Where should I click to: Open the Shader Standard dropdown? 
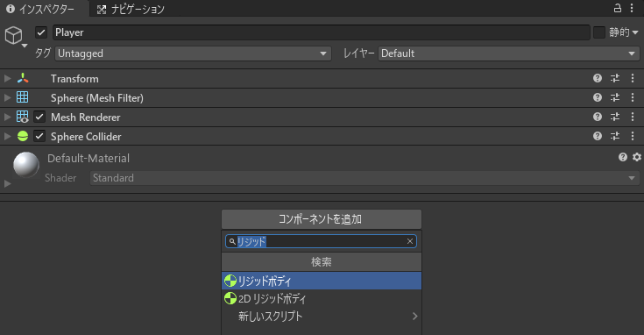(x=364, y=178)
